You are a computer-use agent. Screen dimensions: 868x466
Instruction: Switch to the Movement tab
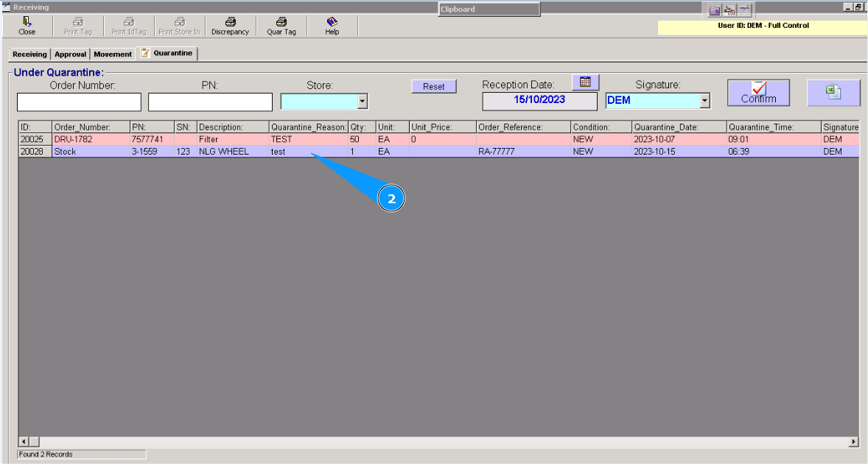point(112,53)
